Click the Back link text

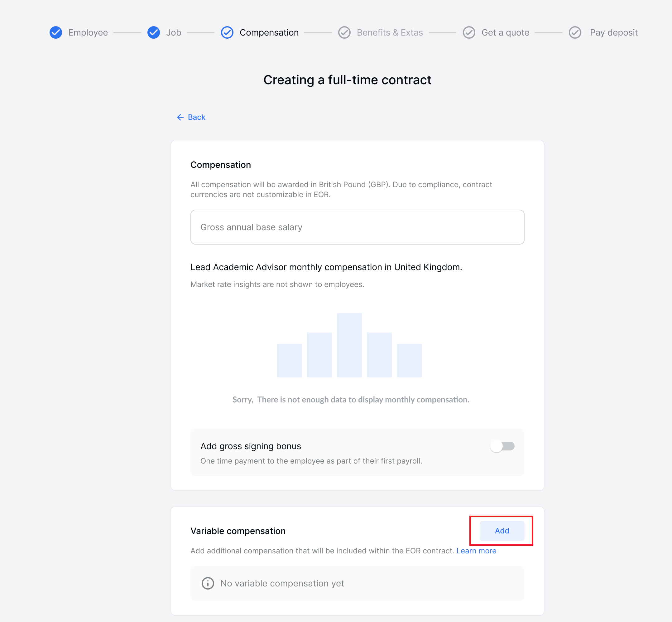(x=196, y=117)
